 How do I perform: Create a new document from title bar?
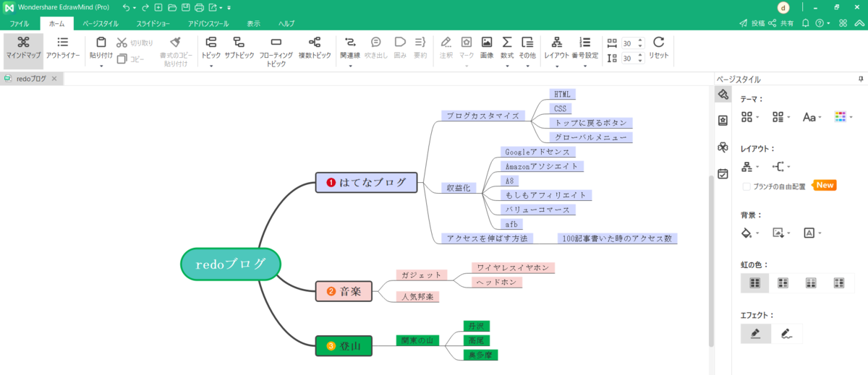158,7
